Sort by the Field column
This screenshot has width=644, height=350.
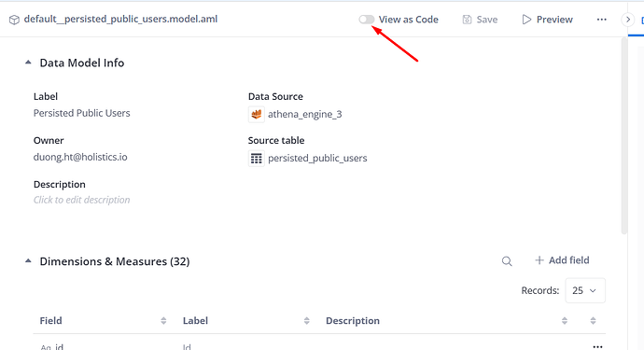[163, 321]
